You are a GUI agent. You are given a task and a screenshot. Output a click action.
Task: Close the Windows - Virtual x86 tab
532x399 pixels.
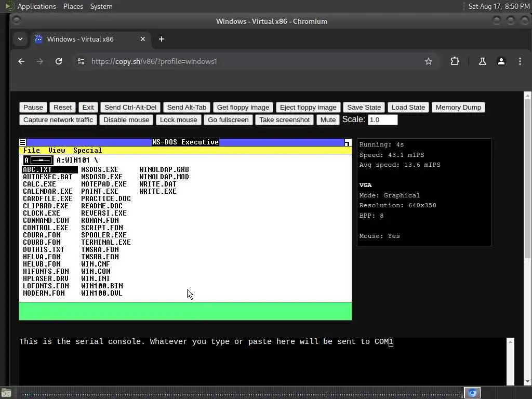point(143,39)
